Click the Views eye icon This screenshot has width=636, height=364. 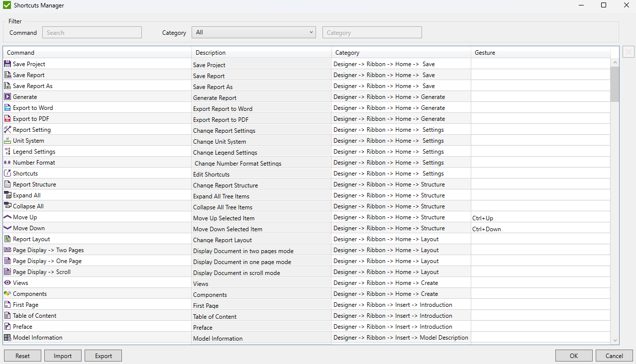click(7, 282)
